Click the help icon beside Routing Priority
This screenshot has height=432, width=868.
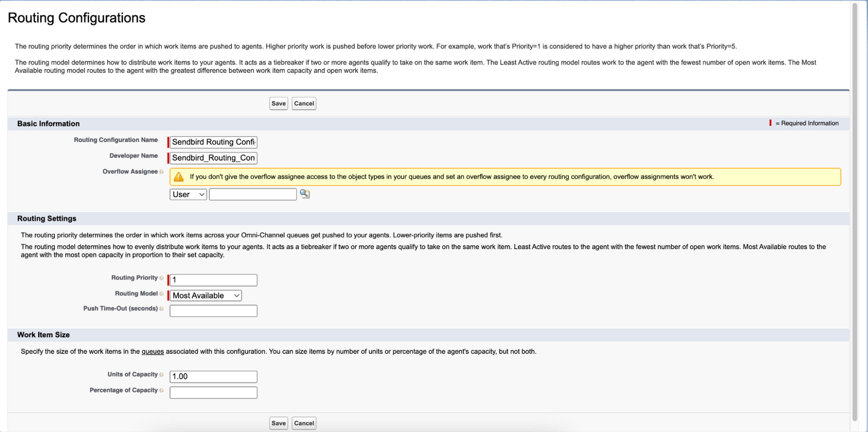tap(161, 278)
